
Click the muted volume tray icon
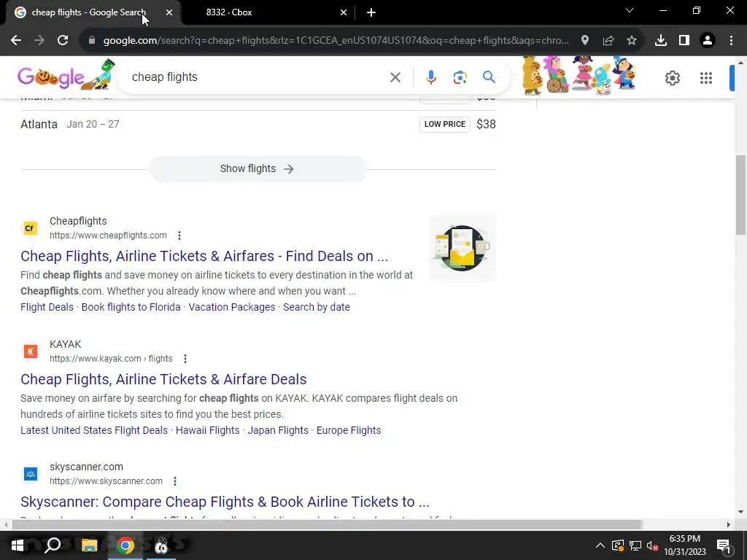pyautogui.click(x=652, y=545)
